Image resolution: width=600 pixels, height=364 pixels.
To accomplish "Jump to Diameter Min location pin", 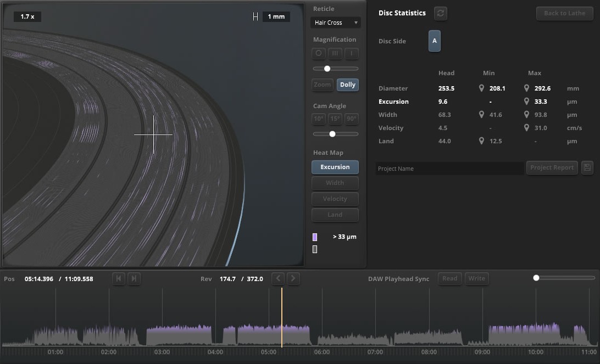I will pos(481,88).
